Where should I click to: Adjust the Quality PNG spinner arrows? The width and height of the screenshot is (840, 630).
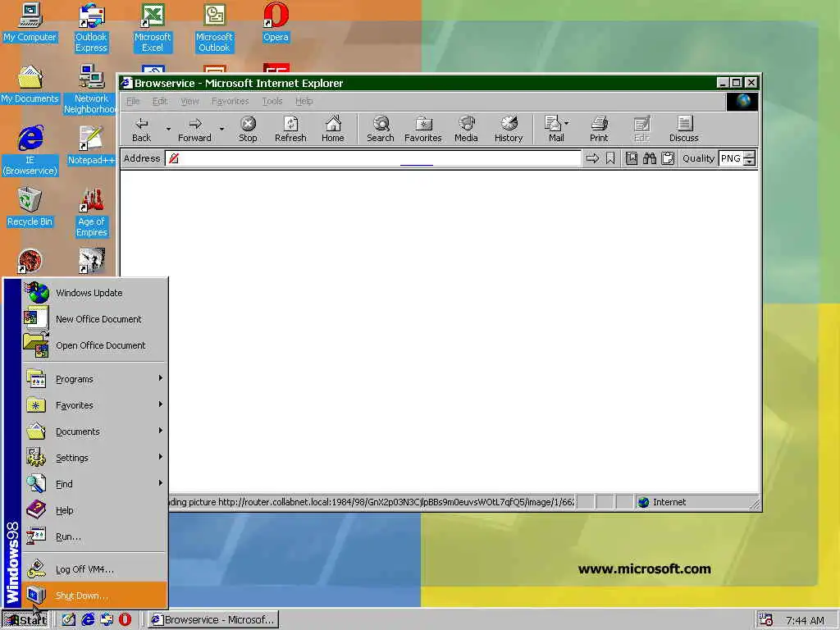[750, 158]
